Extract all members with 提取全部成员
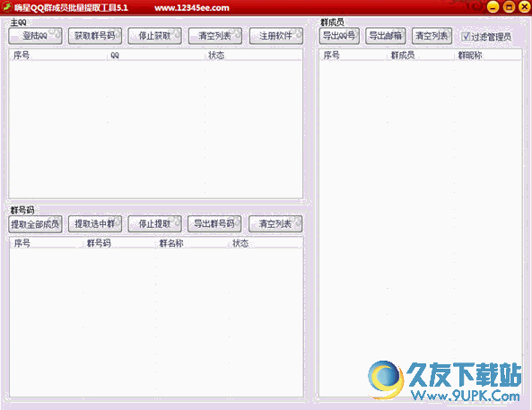 (x=35, y=224)
